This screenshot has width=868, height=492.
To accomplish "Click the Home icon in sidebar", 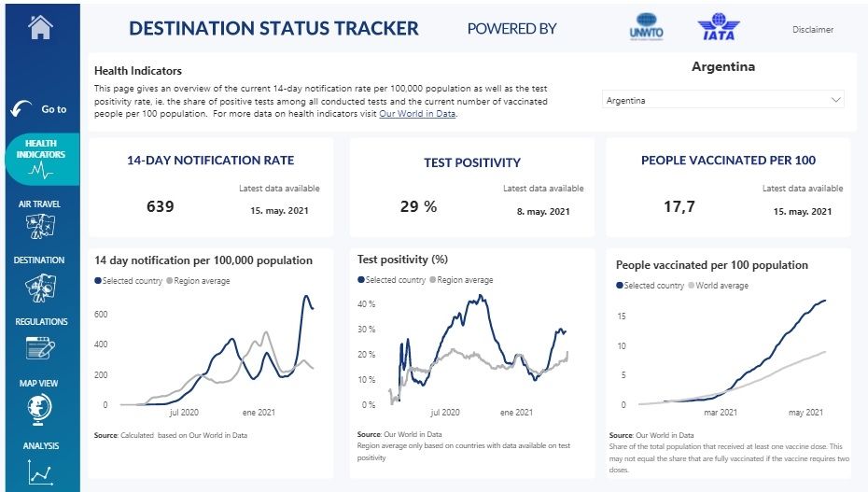I will pyautogui.click(x=40, y=28).
